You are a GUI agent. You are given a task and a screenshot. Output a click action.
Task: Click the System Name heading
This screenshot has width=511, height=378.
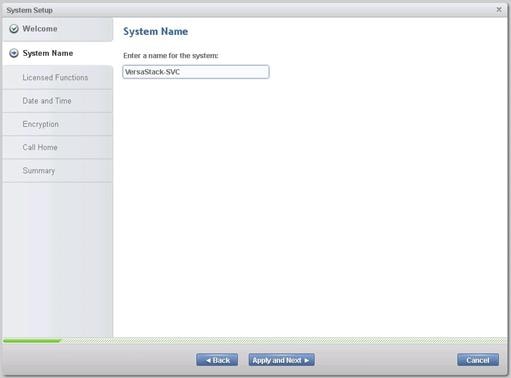(x=156, y=32)
